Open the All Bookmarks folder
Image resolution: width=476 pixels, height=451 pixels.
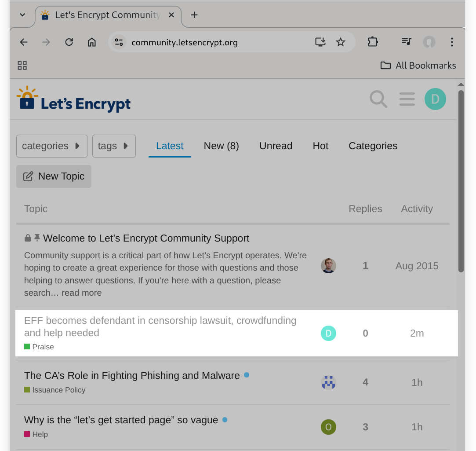coord(418,65)
